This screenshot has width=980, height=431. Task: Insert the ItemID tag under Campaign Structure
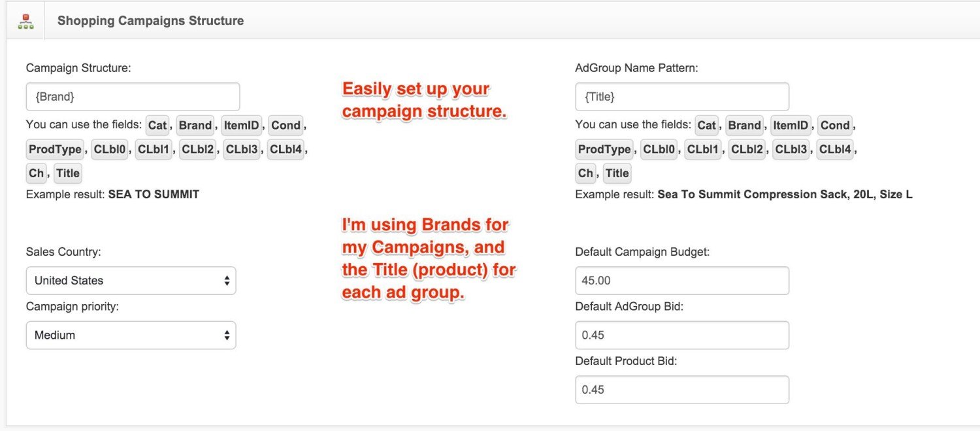pyautogui.click(x=242, y=125)
